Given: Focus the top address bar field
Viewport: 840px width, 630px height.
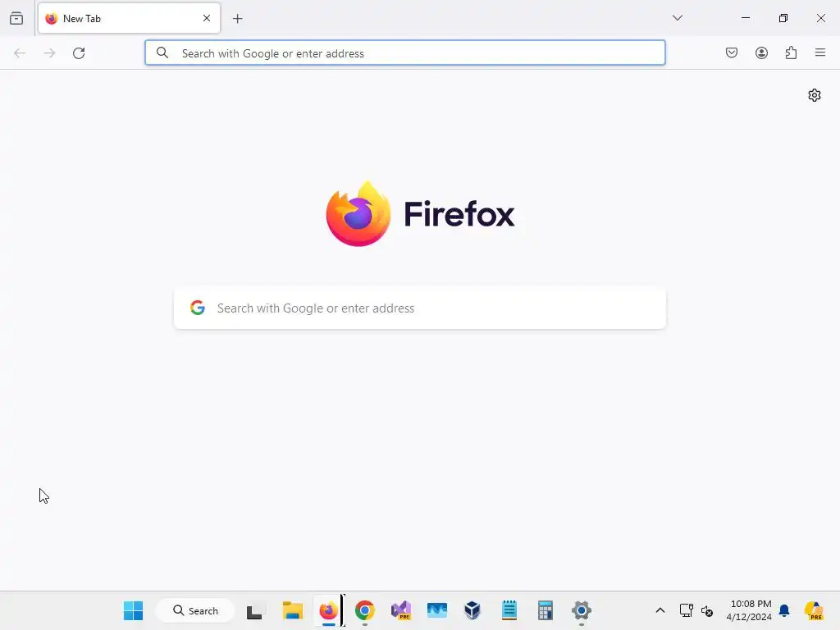Looking at the screenshot, I should tap(405, 53).
